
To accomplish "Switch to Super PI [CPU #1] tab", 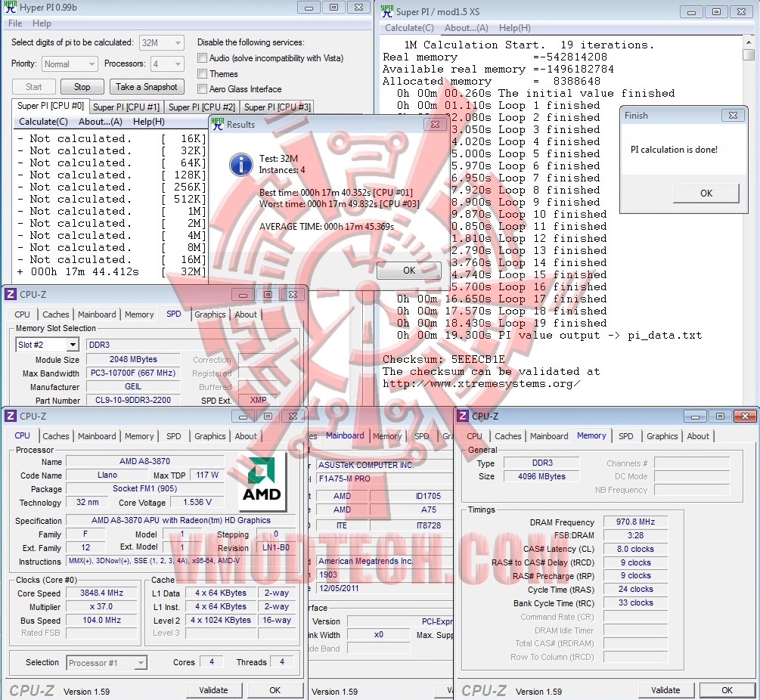I will [126, 107].
